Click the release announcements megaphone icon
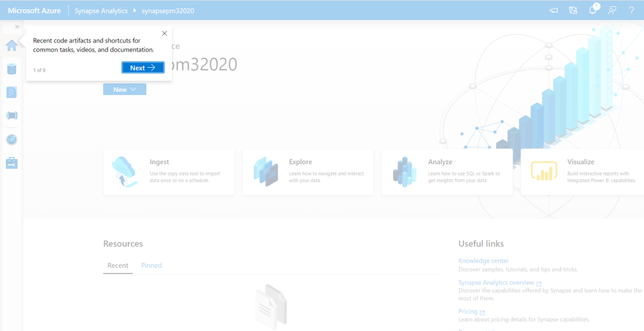The width and height of the screenshot is (644, 331). tap(554, 11)
